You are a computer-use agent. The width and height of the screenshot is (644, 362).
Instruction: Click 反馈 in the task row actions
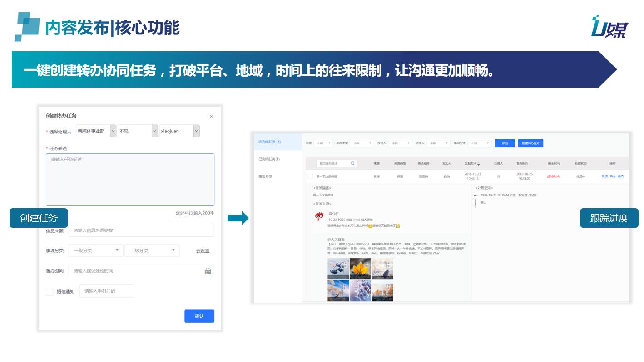click(x=604, y=176)
